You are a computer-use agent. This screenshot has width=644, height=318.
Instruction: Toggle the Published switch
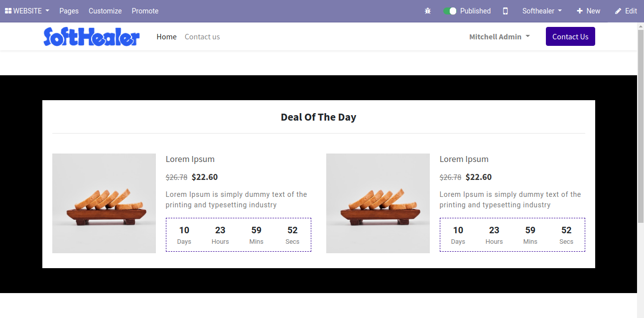(450, 11)
